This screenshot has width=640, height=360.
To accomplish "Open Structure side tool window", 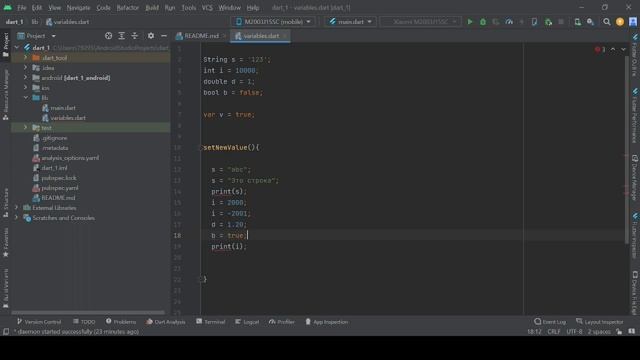I will (x=6, y=203).
